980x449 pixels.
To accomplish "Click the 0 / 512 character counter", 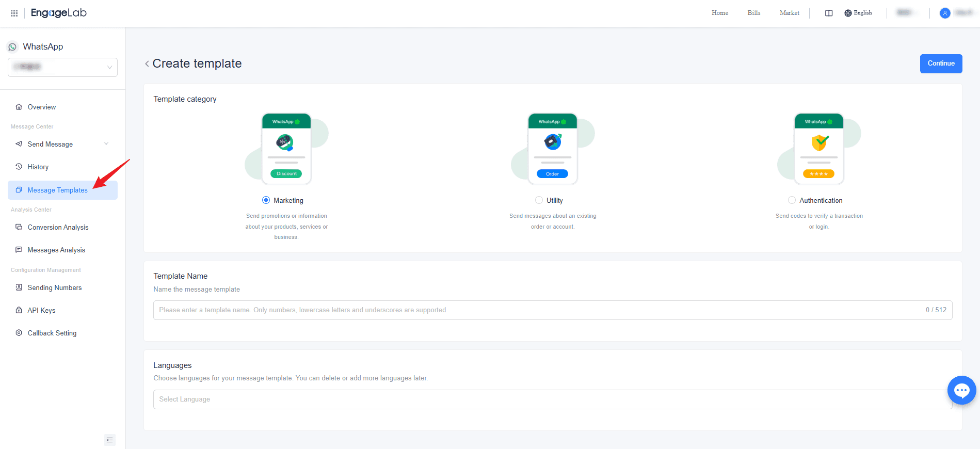I will [936, 310].
